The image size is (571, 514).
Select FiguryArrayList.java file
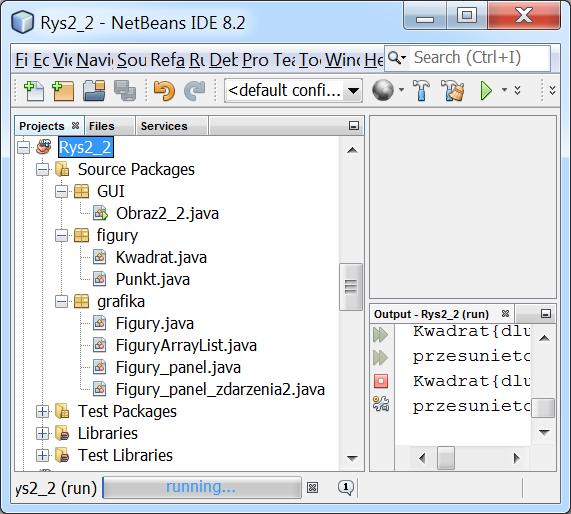click(x=186, y=345)
